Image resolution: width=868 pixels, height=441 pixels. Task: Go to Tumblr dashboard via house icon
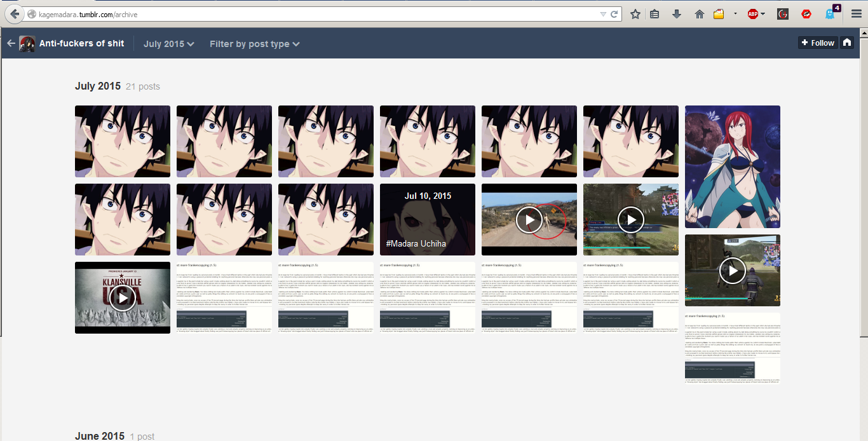point(846,43)
